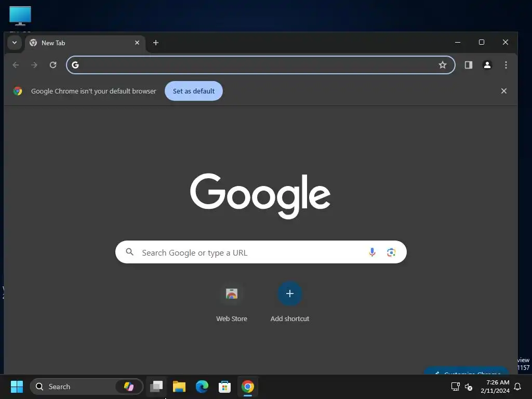532x399 pixels.
Task: Open a new tab with plus button
Action: click(156, 43)
